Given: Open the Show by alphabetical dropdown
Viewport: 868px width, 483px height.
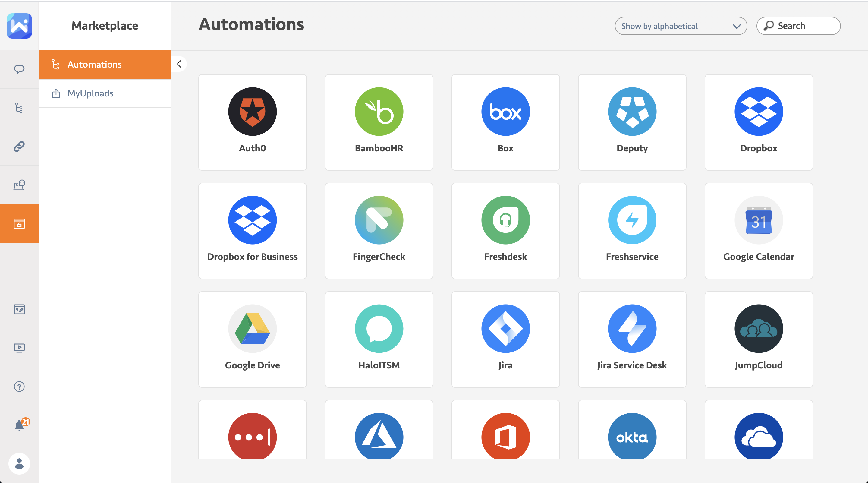Looking at the screenshot, I should coord(680,26).
